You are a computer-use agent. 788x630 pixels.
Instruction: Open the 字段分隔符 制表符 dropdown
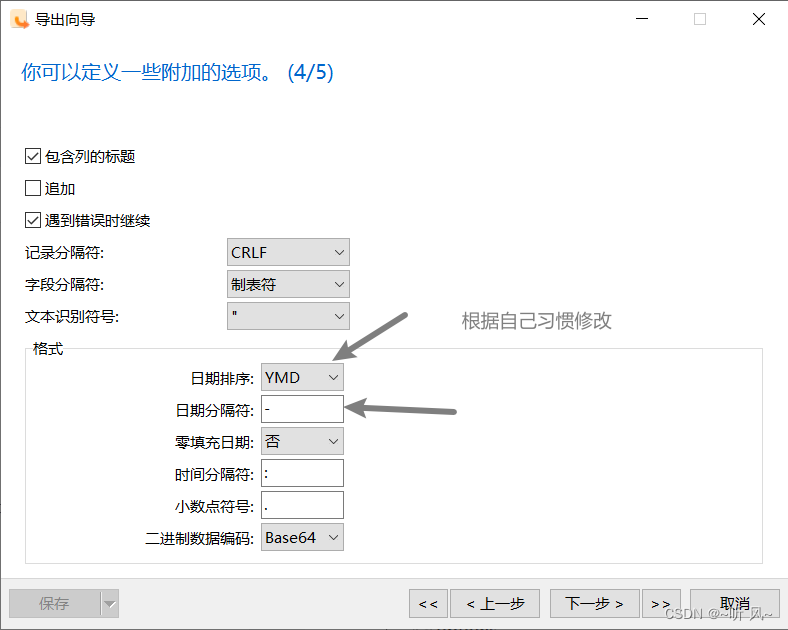coord(288,284)
